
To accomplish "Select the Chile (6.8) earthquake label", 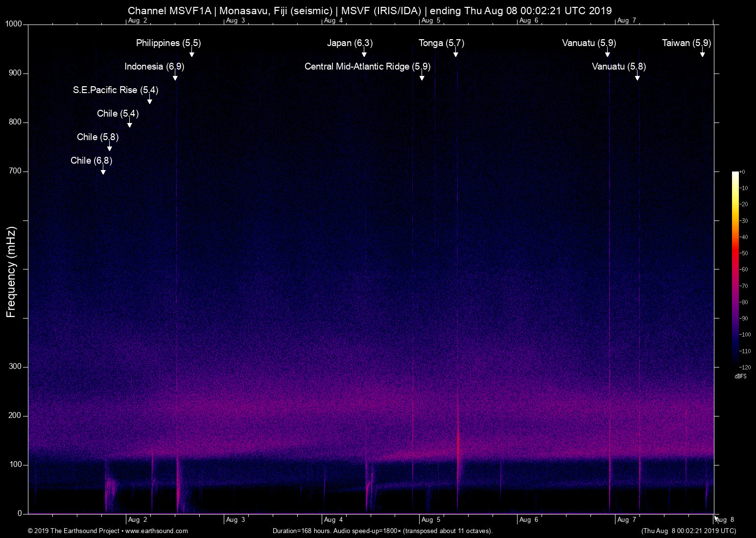I will (91, 161).
